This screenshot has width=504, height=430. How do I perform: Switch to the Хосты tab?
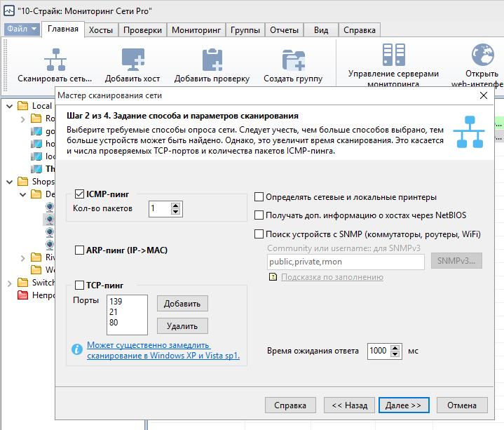101,30
